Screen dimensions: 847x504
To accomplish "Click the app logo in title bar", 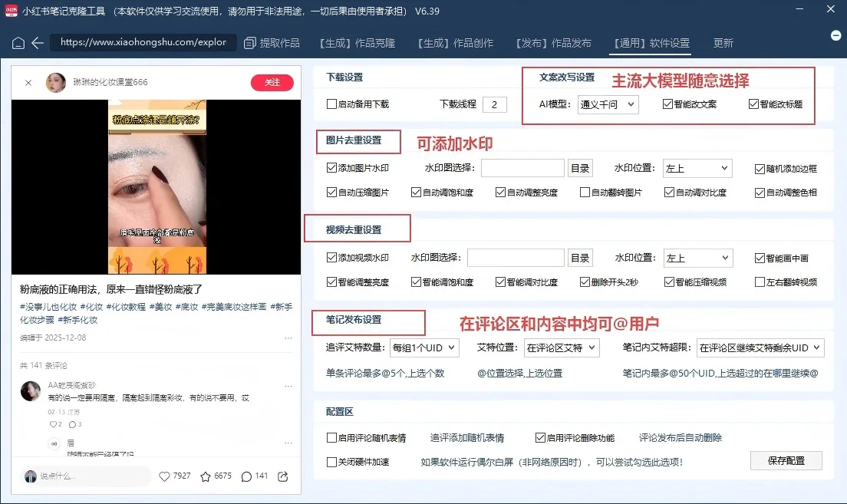I will 11,10.
